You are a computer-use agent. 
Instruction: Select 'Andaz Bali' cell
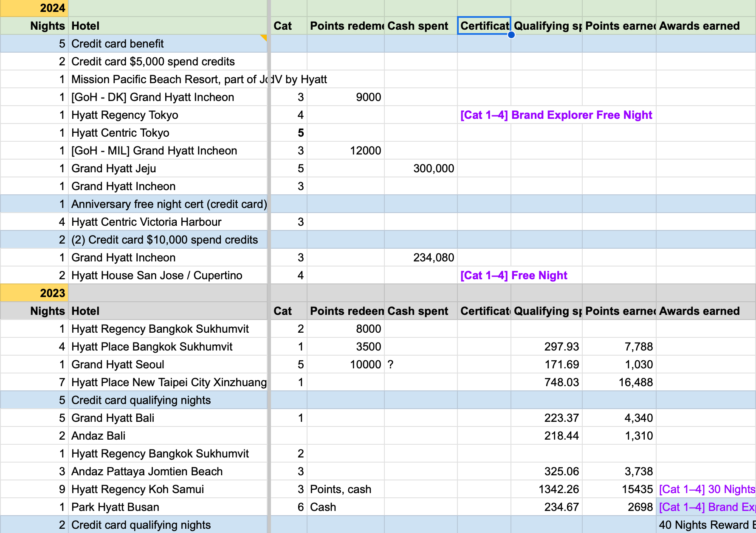(168, 436)
